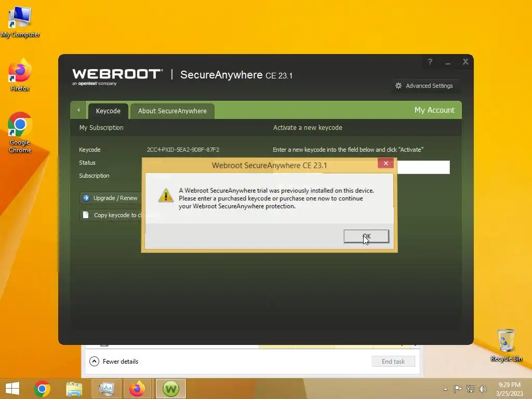
Task: Switch to Task Manager taskbar icon
Action: [x=107, y=389]
